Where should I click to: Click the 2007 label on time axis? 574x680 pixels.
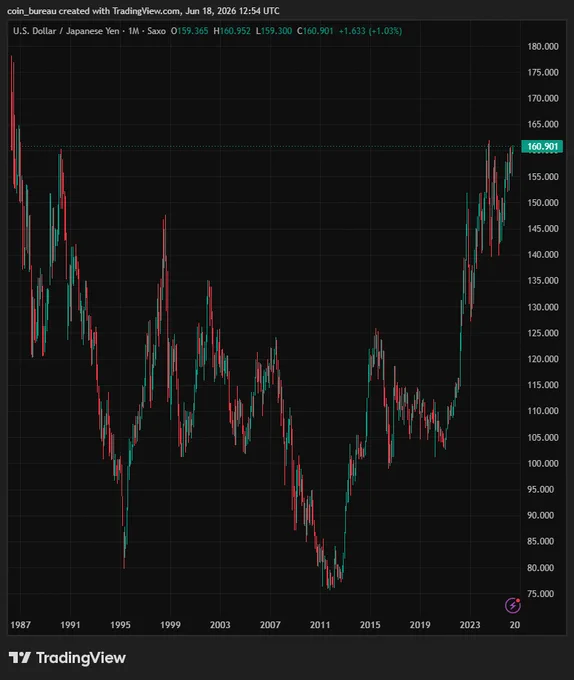270,625
